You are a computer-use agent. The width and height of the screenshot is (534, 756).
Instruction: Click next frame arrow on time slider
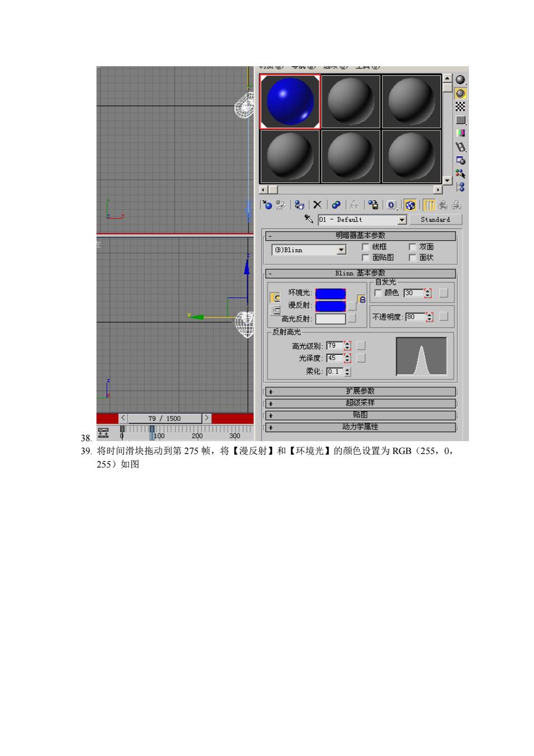click(206, 418)
